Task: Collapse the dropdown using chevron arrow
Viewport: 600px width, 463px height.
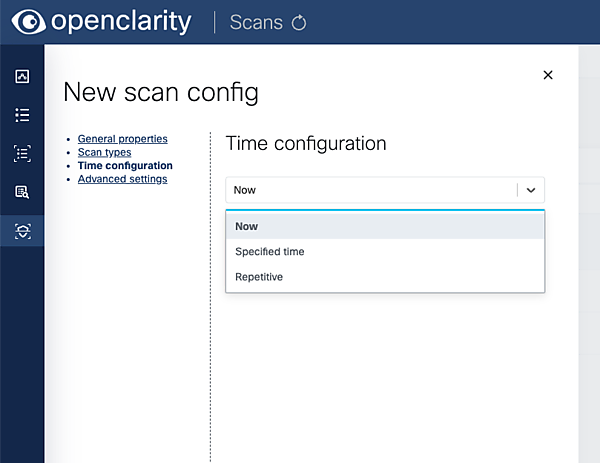Action: click(x=531, y=190)
